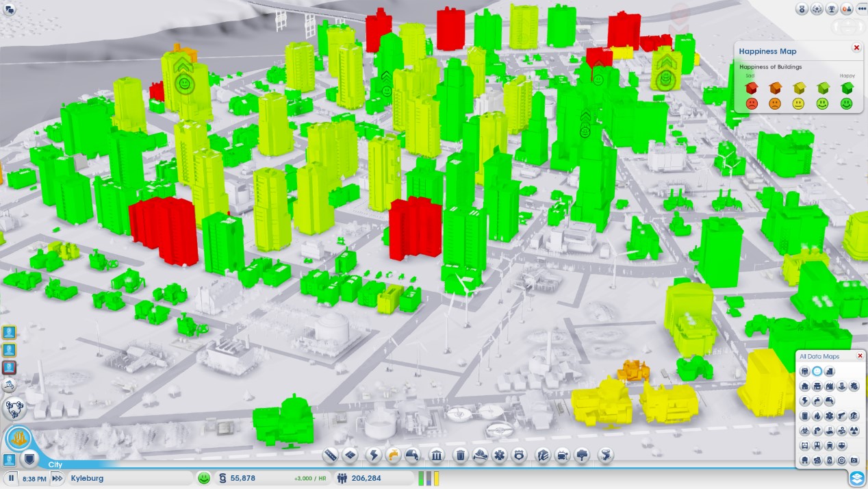
Task: Select the orange City view button
Action: point(18,438)
